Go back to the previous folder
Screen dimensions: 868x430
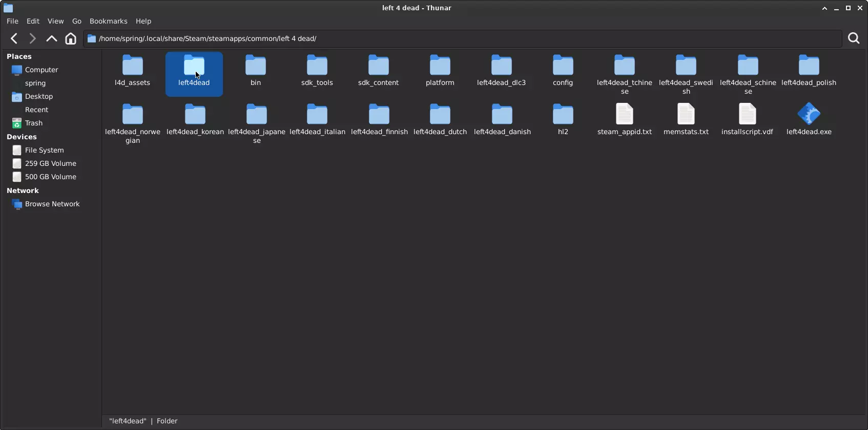pos(14,38)
